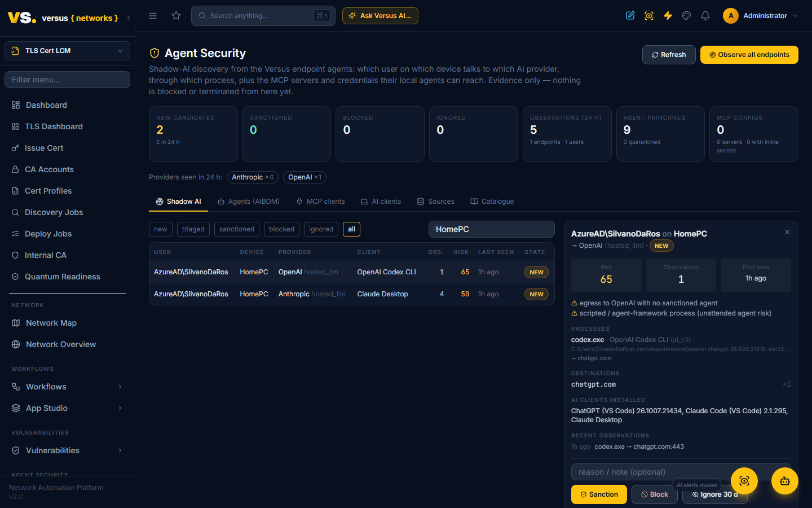Filter candidates by ignored status
Image resolution: width=812 pixels, height=508 pixels.
pos(321,229)
